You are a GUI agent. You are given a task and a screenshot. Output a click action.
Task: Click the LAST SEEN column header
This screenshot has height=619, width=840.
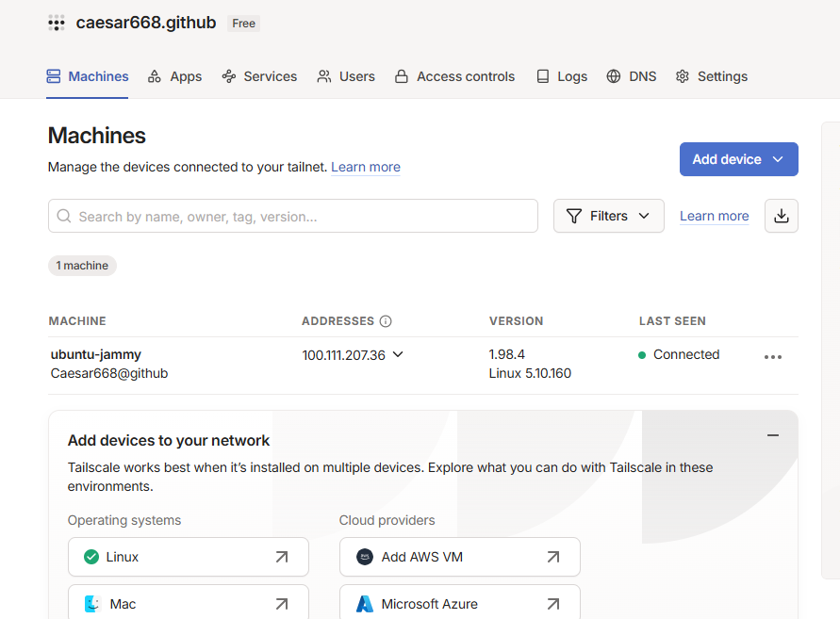[x=672, y=321]
